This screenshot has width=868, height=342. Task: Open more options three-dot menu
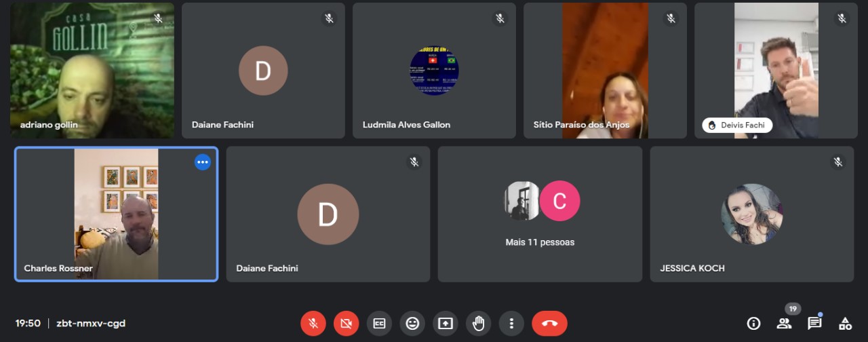(511, 324)
